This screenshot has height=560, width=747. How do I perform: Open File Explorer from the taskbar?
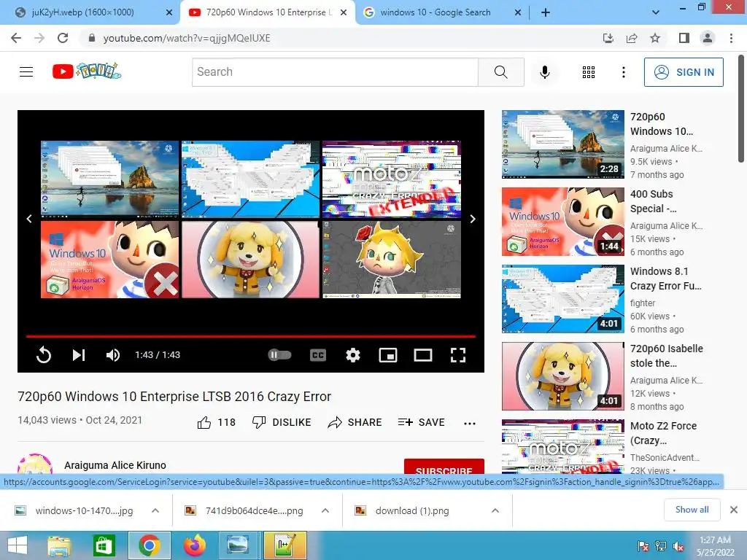coord(59,545)
